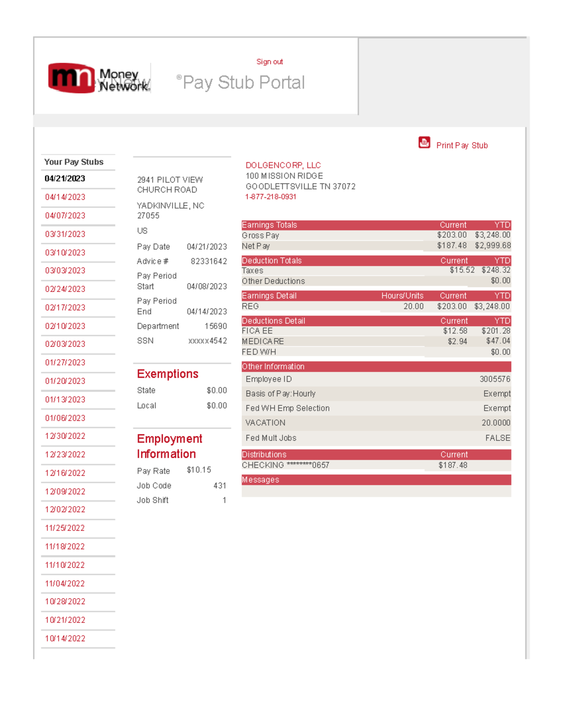Open pay stub dated 03/31/2023
Viewport: 563px width, 728px height.
click(65, 234)
